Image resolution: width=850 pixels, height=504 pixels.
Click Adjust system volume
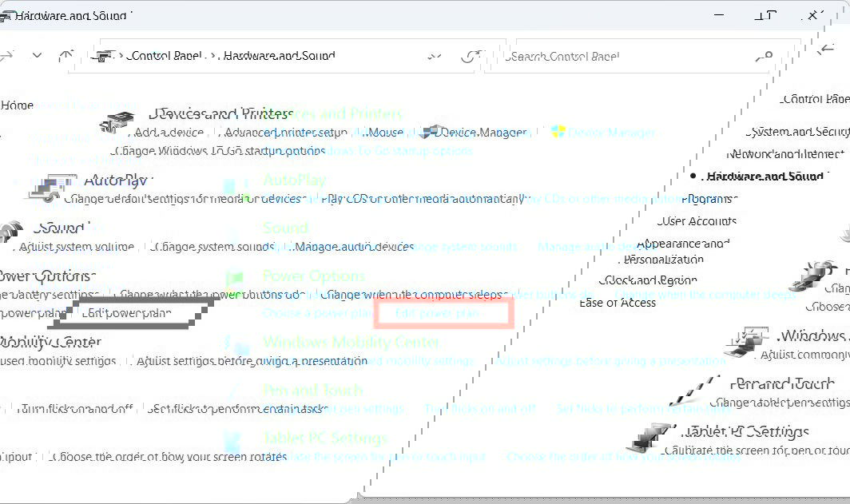click(x=76, y=247)
